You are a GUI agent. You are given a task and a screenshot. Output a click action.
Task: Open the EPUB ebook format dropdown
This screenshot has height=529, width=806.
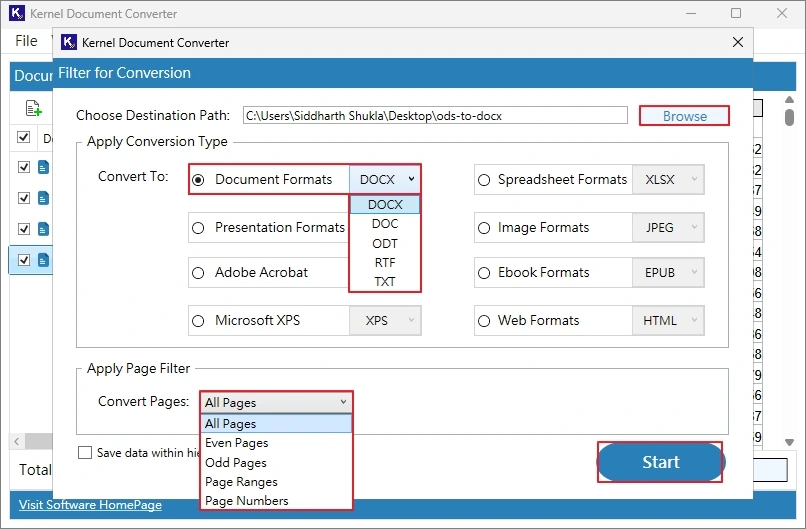(668, 272)
